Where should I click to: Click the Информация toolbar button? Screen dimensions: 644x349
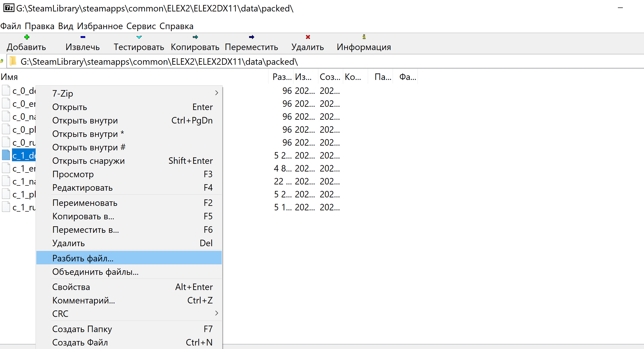[364, 43]
